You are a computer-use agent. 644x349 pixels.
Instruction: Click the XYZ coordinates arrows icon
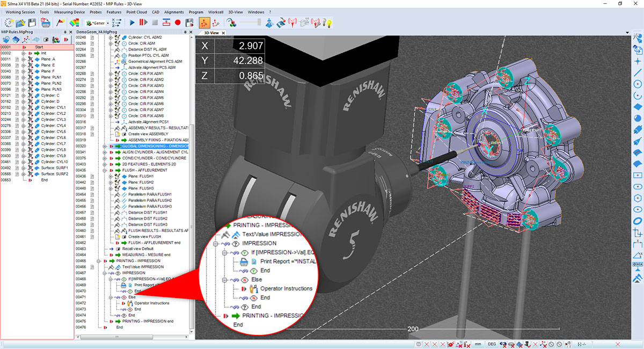pos(118,23)
